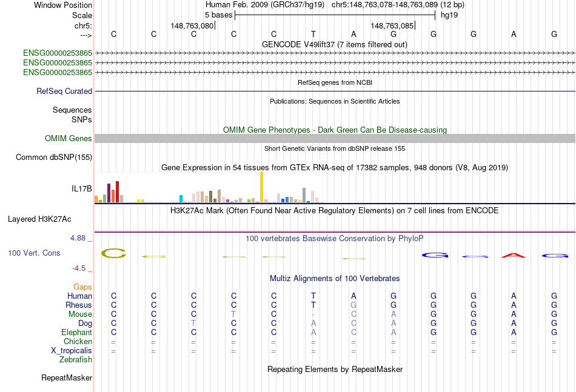Click the red A conservation logo
Screen dimensions: 576x392
[514, 255]
